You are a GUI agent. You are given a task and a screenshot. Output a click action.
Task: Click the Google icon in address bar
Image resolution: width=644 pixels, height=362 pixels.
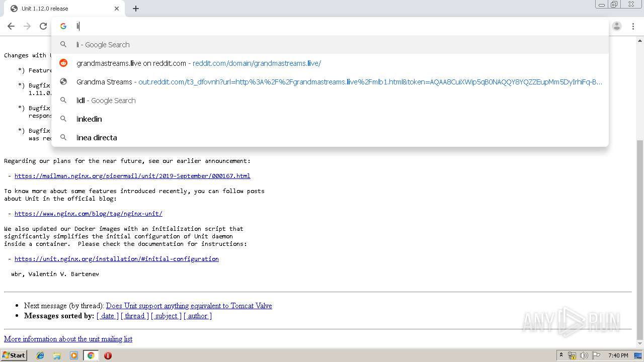point(63,26)
